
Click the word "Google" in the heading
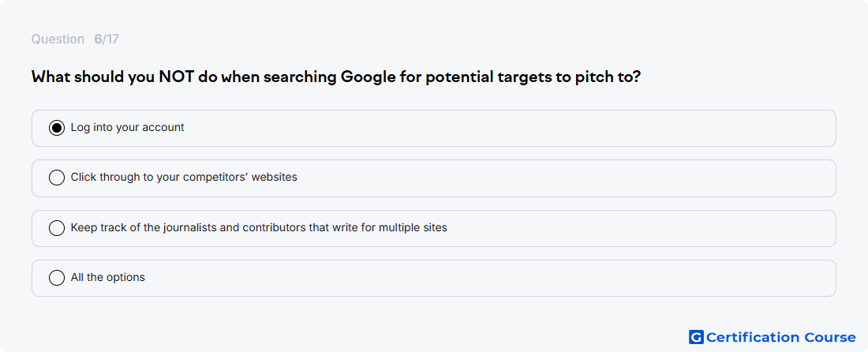[368, 77]
